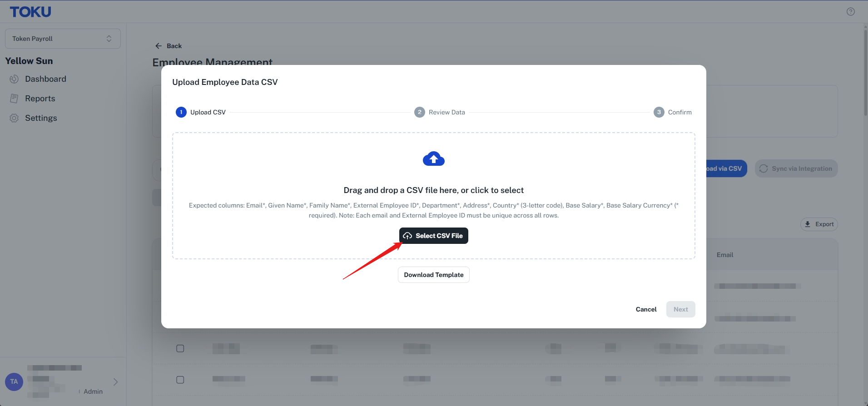Click the Settings gear icon

pos(14,118)
